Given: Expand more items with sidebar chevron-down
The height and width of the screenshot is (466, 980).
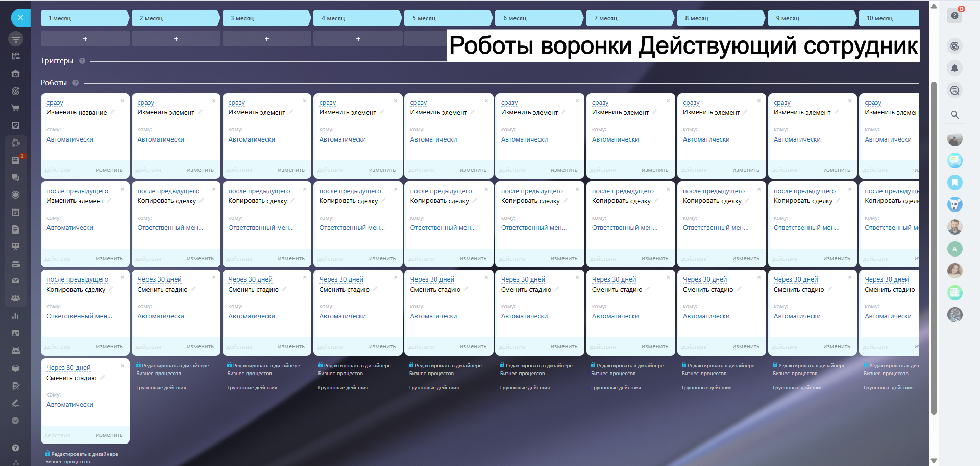Looking at the screenshot, I should [x=16, y=421].
